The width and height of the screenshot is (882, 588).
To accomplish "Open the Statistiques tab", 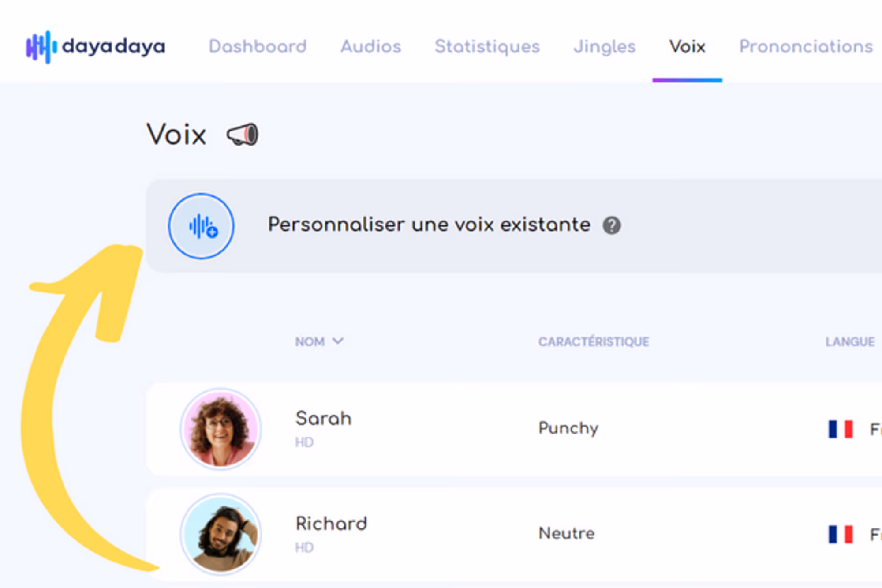I will point(487,47).
